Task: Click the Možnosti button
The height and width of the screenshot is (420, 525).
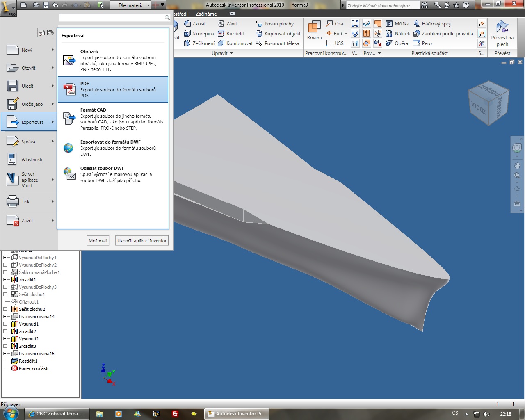Action: (x=98, y=241)
